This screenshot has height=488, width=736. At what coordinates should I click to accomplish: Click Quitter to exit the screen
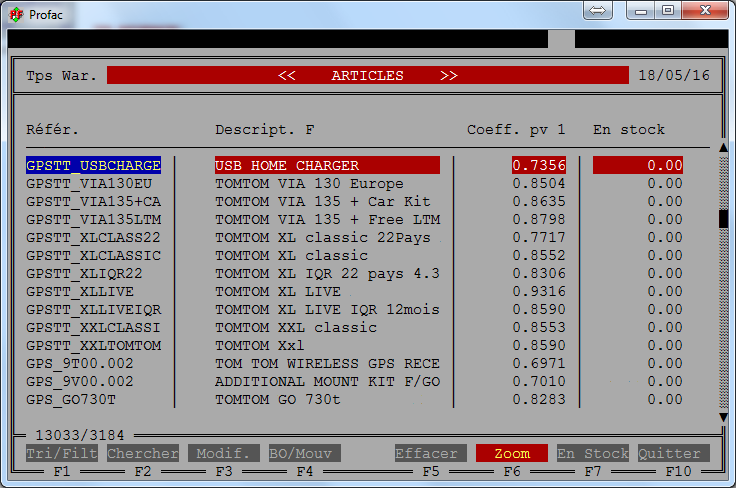click(673, 453)
